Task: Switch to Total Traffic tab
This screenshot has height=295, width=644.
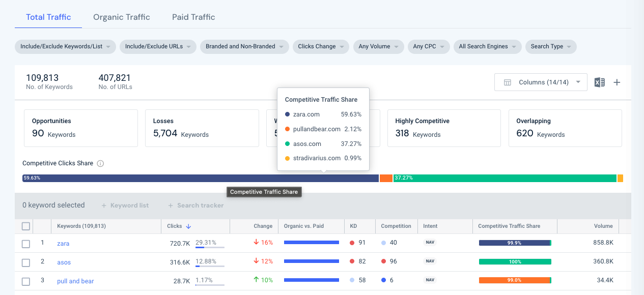Action: (48, 17)
